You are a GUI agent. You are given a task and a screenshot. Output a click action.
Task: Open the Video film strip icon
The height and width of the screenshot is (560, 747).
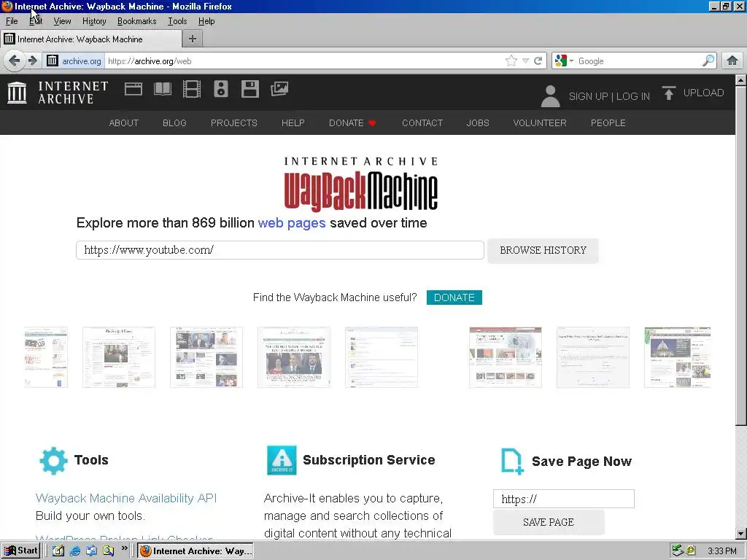tap(192, 89)
